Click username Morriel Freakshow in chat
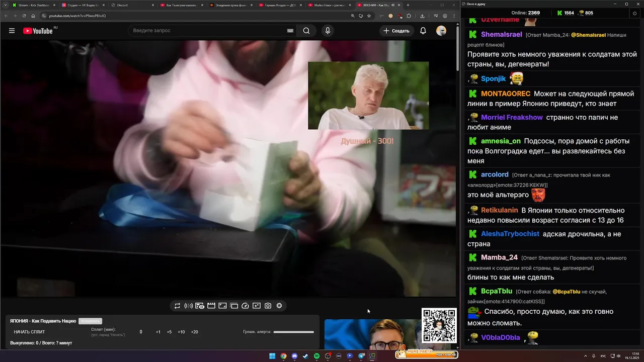 512,117
